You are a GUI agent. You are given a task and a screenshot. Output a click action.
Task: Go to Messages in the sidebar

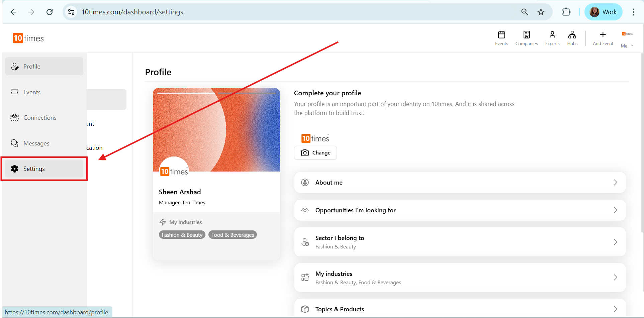pos(36,143)
